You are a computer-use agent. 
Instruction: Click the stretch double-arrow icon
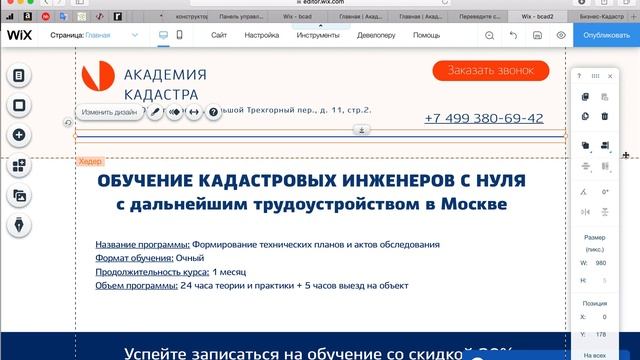194,112
